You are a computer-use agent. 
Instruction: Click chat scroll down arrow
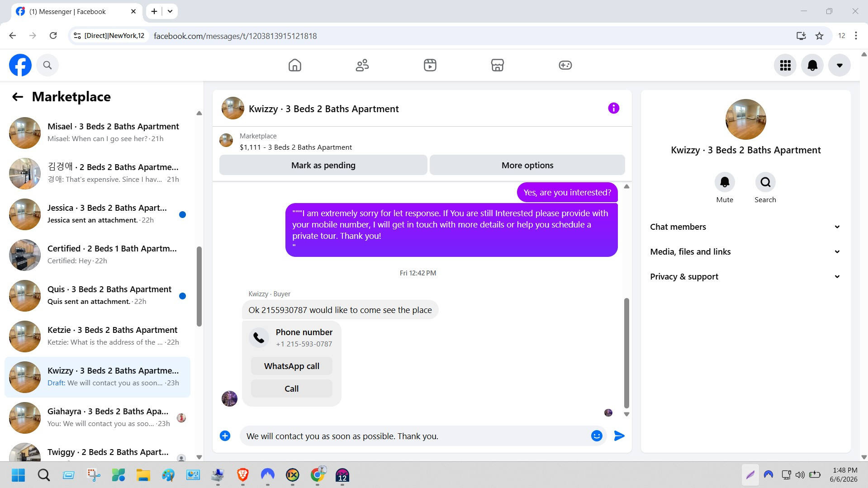[626, 414]
